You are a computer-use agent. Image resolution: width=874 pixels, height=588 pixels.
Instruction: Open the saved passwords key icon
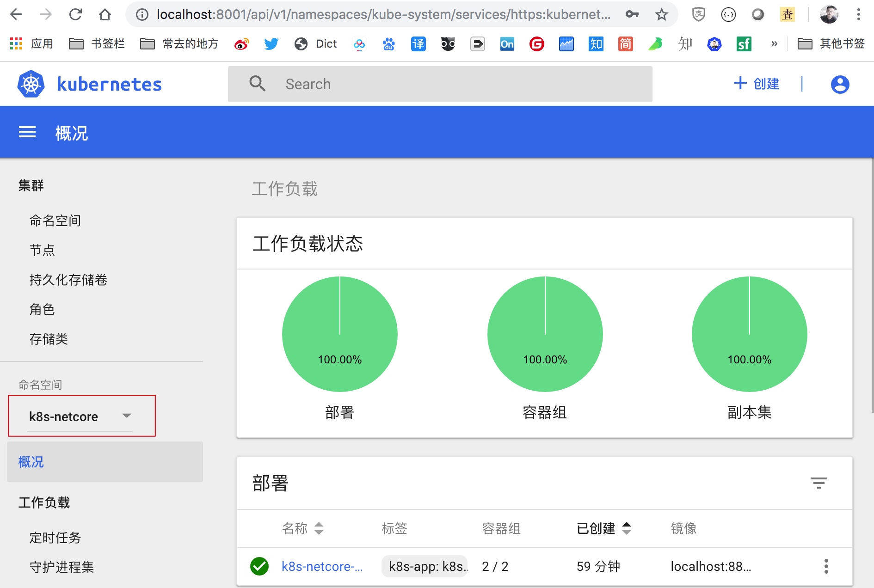pyautogui.click(x=632, y=14)
